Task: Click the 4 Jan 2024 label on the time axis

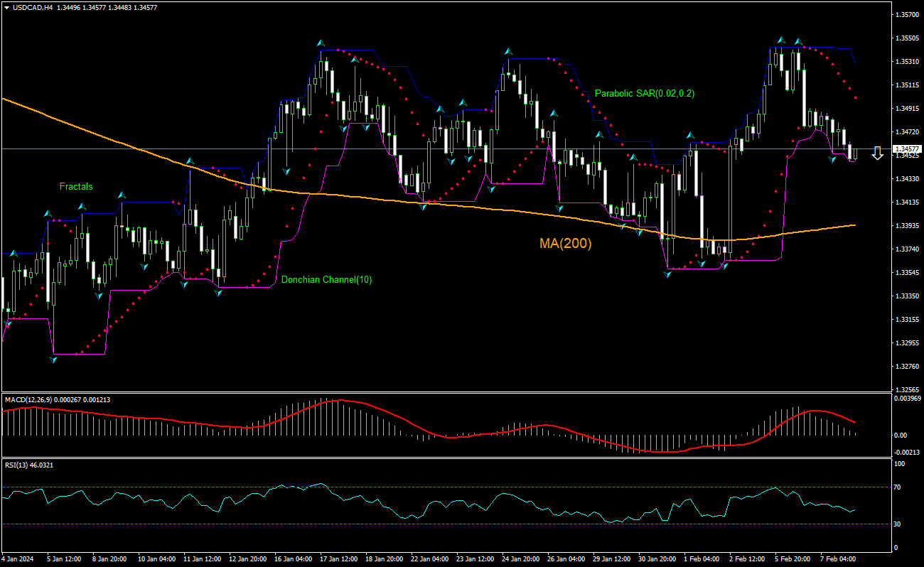Action: pos(17,558)
